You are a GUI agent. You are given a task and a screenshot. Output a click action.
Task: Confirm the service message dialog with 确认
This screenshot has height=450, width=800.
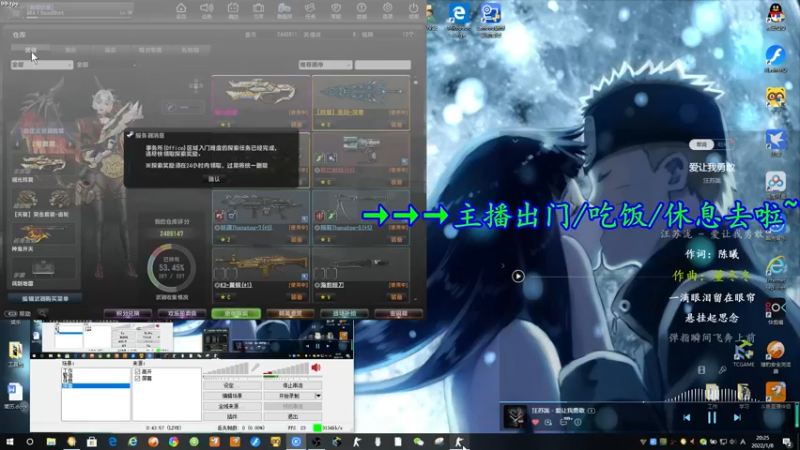(214, 179)
